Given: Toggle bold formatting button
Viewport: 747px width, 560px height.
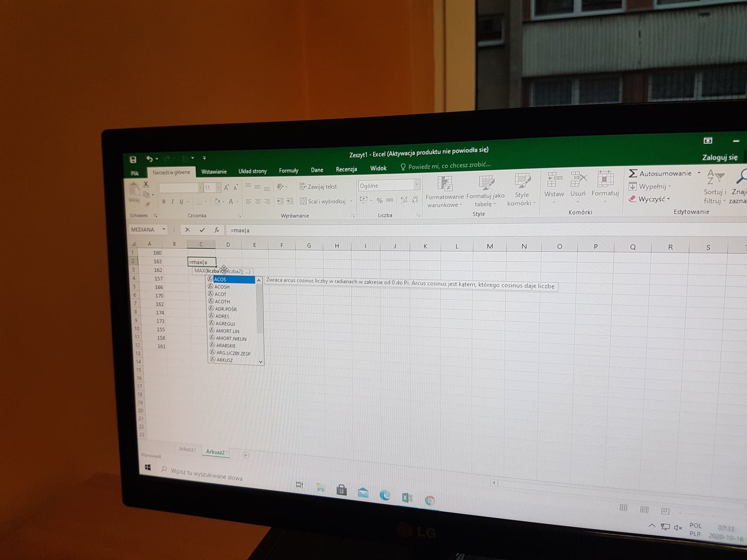Looking at the screenshot, I should click(x=164, y=201).
